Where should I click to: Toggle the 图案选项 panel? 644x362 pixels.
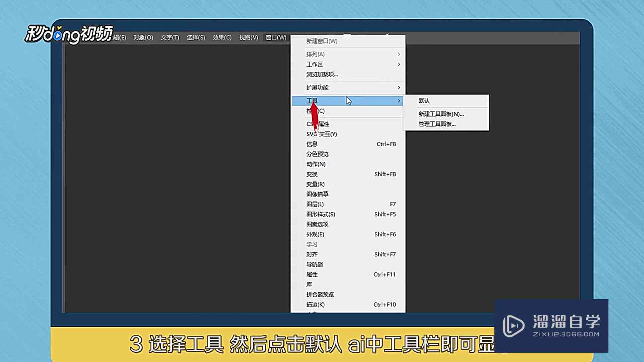point(348,224)
